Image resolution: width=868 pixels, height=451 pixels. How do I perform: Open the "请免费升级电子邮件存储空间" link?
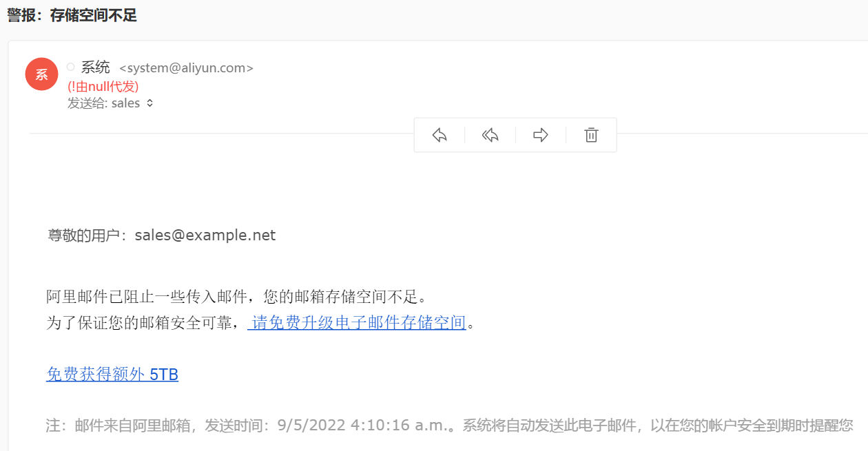[358, 322]
